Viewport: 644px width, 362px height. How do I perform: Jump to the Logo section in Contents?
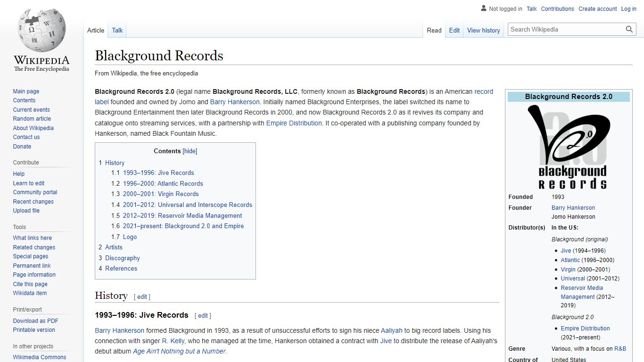(130, 237)
